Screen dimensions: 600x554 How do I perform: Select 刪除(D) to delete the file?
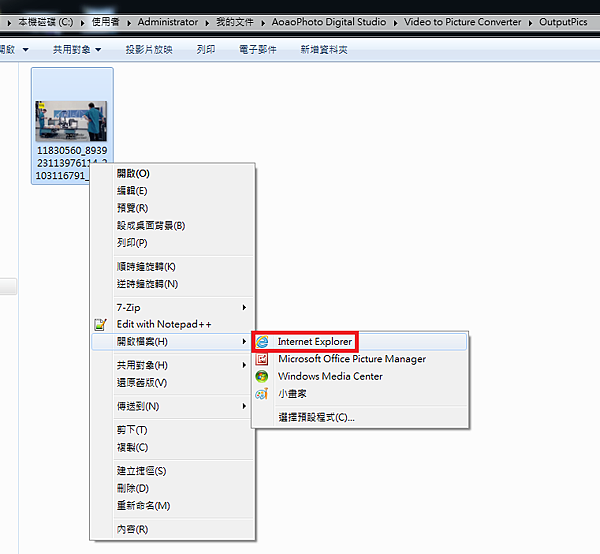point(173,488)
